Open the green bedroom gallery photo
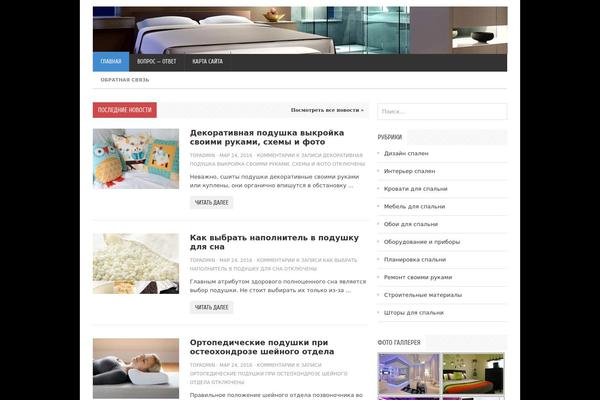The width and height of the screenshot is (600, 400). (x=473, y=374)
